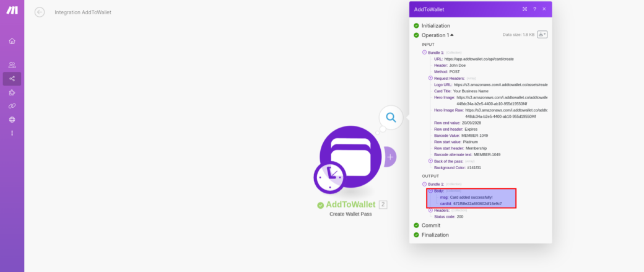Open the Team users icon in the sidebar
Screen dimensions: 644x272
pos(12,65)
